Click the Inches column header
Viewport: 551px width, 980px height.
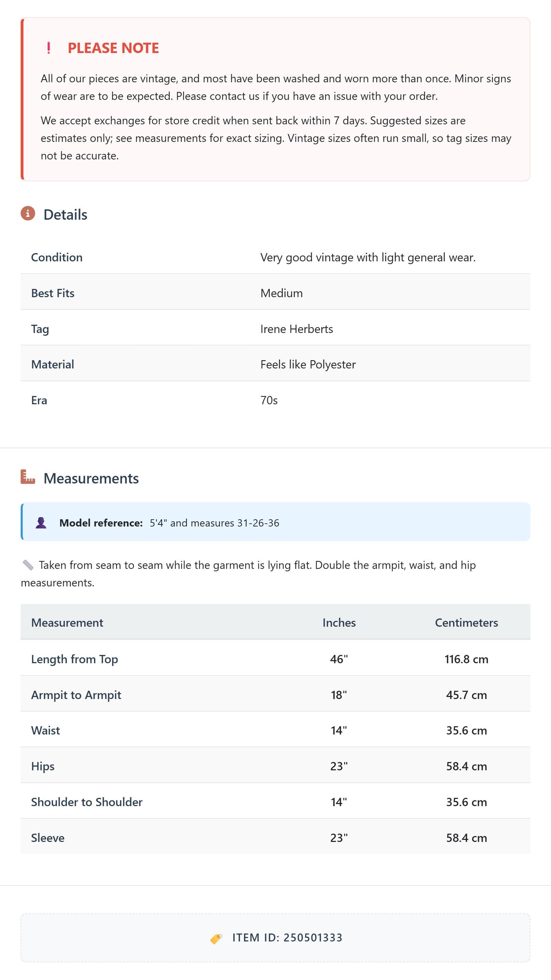pyautogui.click(x=339, y=622)
